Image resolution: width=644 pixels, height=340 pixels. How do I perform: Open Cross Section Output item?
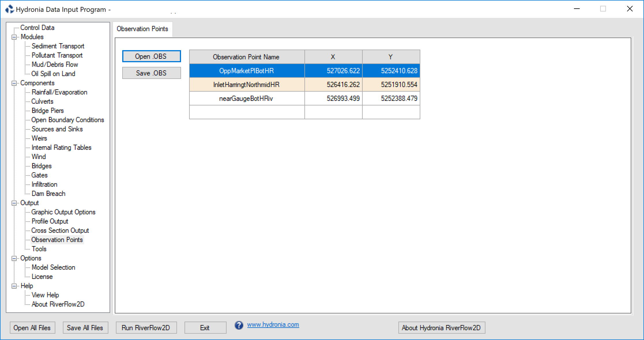60,231
